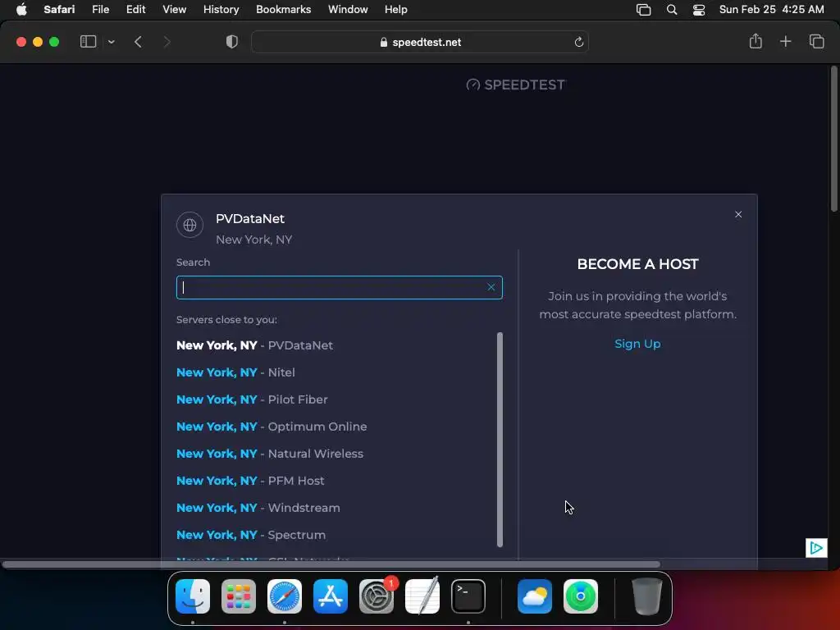840x630 pixels.
Task: Click the forward navigation arrow
Action: 167,42
